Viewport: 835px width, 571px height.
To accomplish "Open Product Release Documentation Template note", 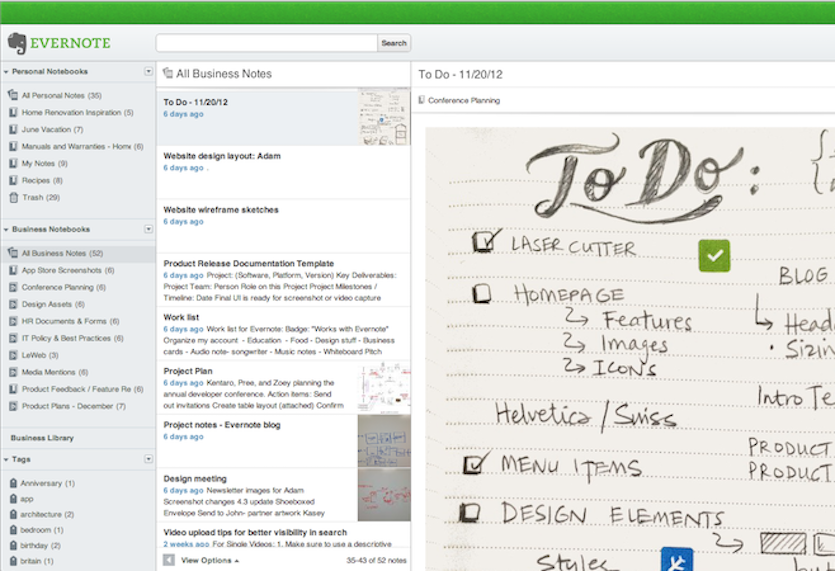I will pyautogui.click(x=284, y=280).
